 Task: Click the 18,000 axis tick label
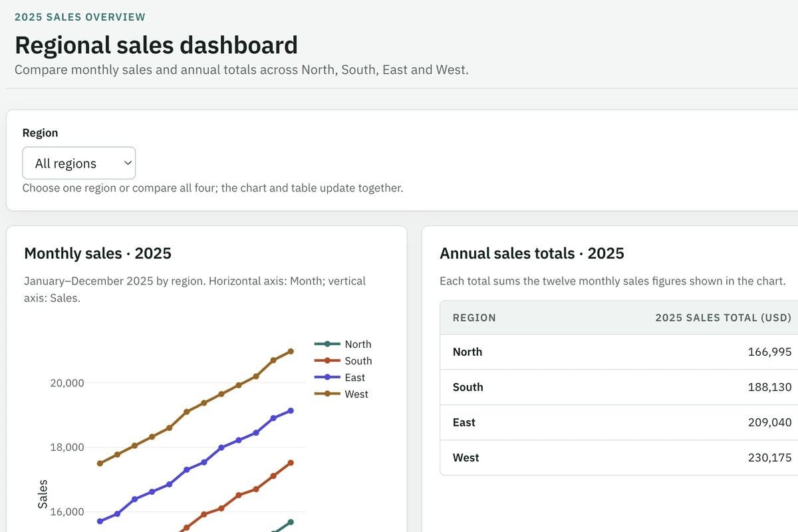67,448
